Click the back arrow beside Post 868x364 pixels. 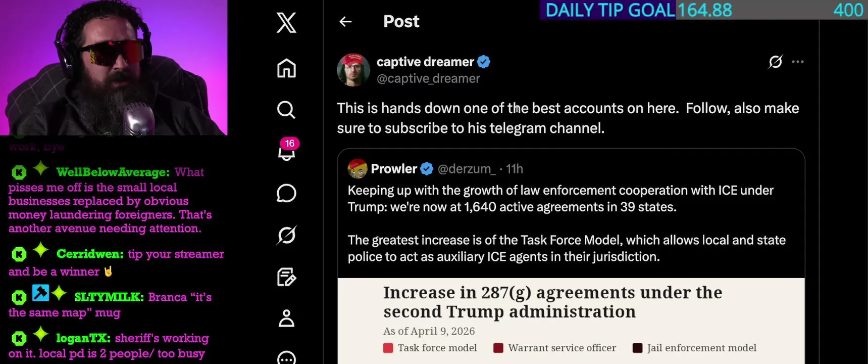(345, 21)
